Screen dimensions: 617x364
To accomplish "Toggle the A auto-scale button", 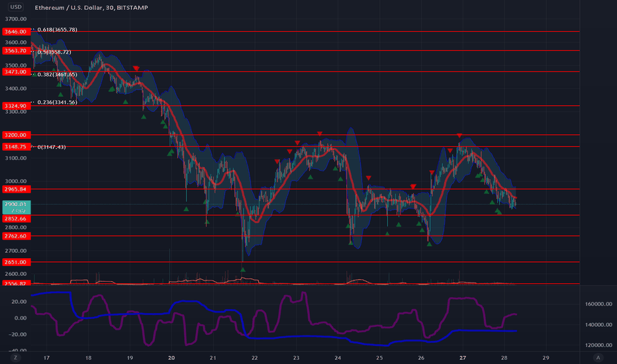I will pos(598,357).
